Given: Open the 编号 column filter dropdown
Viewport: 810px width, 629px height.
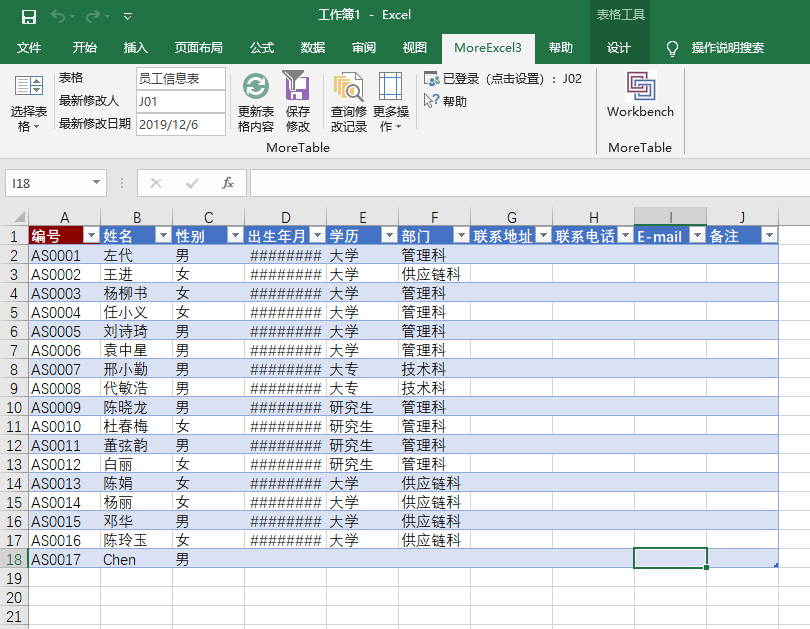Looking at the screenshot, I should coord(91,236).
